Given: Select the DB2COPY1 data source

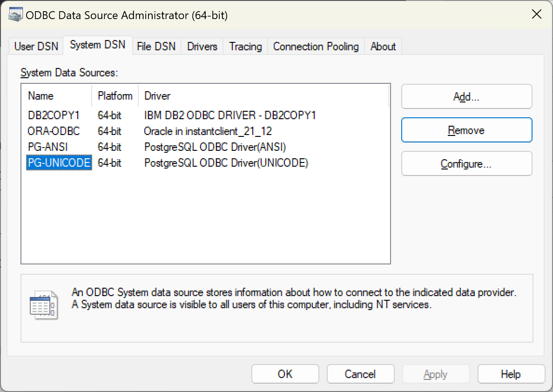Looking at the screenshot, I should pos(54,115).
